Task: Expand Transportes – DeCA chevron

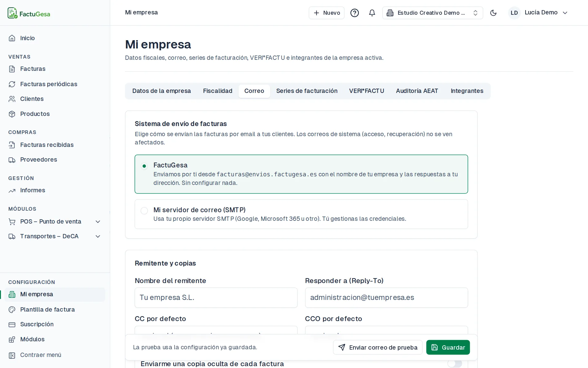Action: pos(98,236)
